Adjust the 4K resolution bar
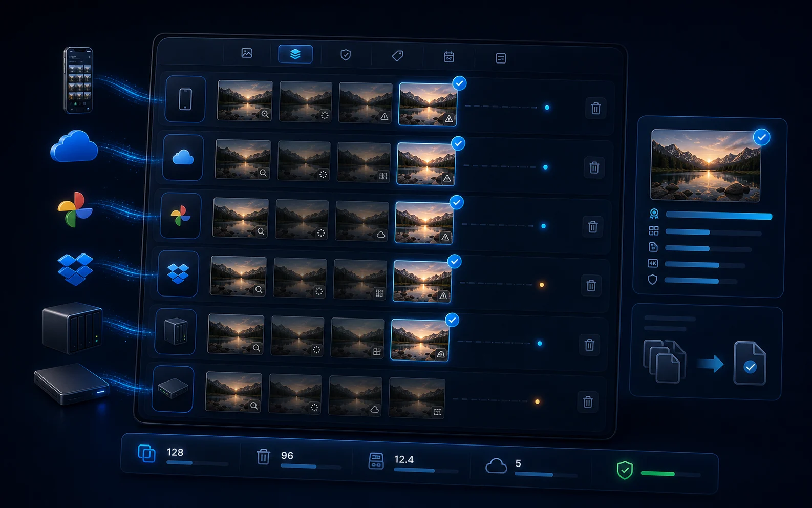 point(706,265)
